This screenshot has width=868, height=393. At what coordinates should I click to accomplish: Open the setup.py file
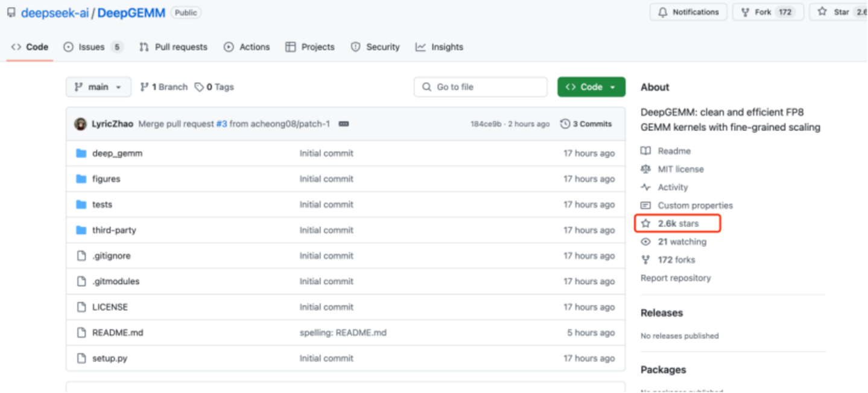click(x=110, y=358)
